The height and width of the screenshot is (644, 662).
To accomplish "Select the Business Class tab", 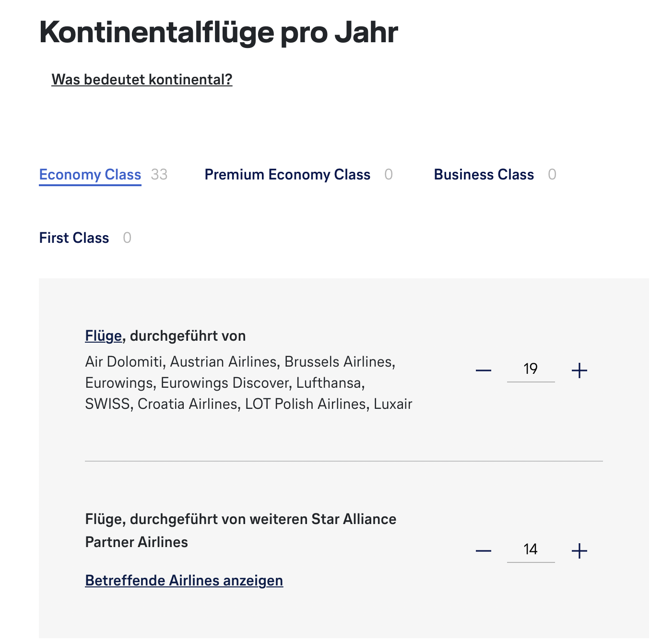I will coord(484,175).
